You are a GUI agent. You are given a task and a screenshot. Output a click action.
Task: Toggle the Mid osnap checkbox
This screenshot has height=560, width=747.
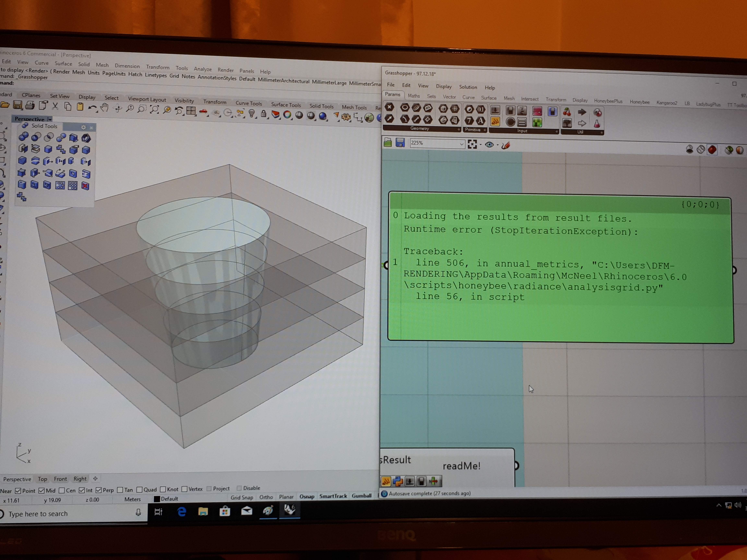[41, 490]
